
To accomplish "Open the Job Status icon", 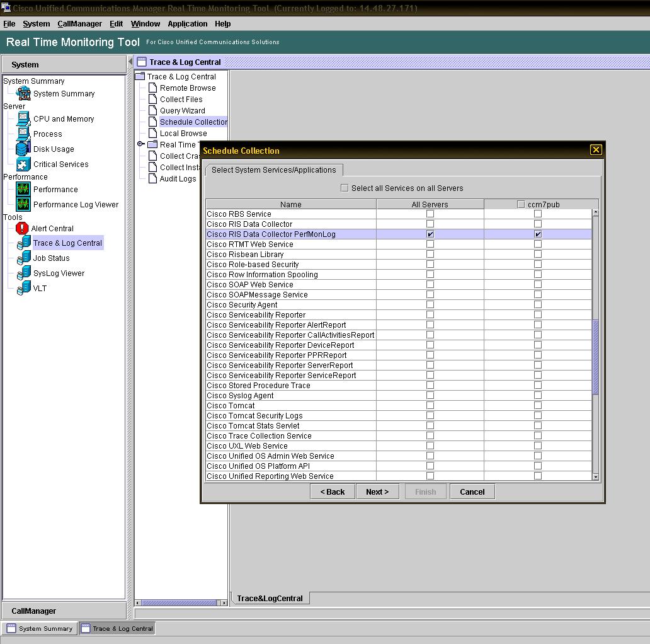I will (24, 258).
